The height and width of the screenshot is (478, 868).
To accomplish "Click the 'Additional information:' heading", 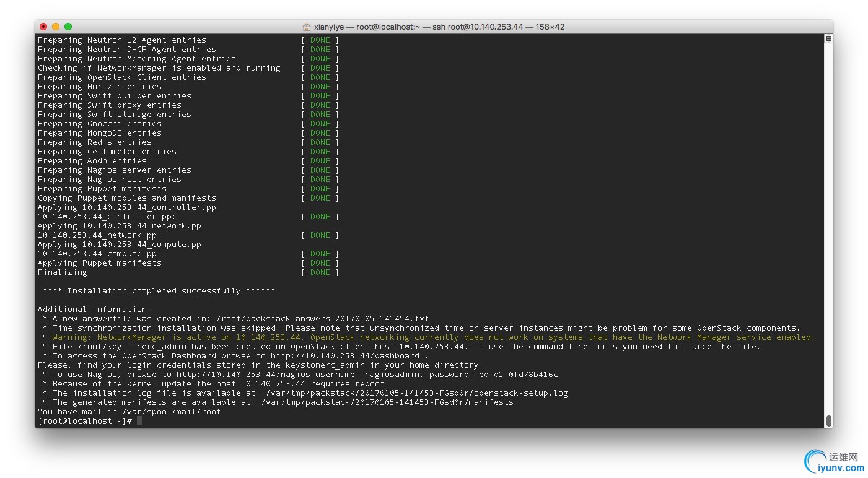I will point(94,310).
